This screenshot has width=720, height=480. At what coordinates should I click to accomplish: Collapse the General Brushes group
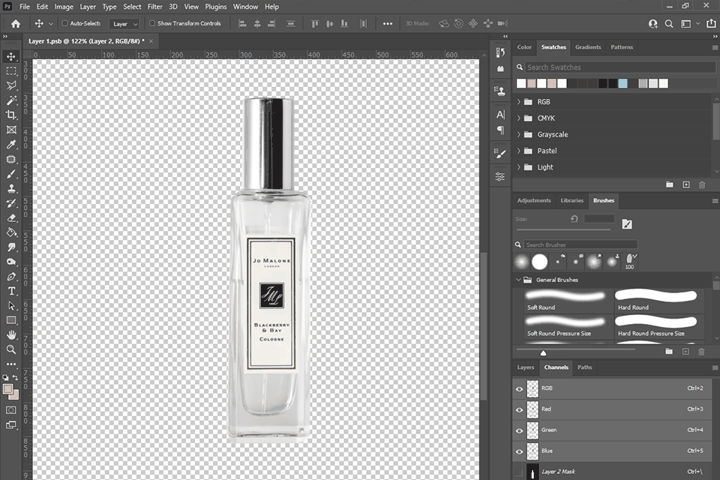pos(518,280)
